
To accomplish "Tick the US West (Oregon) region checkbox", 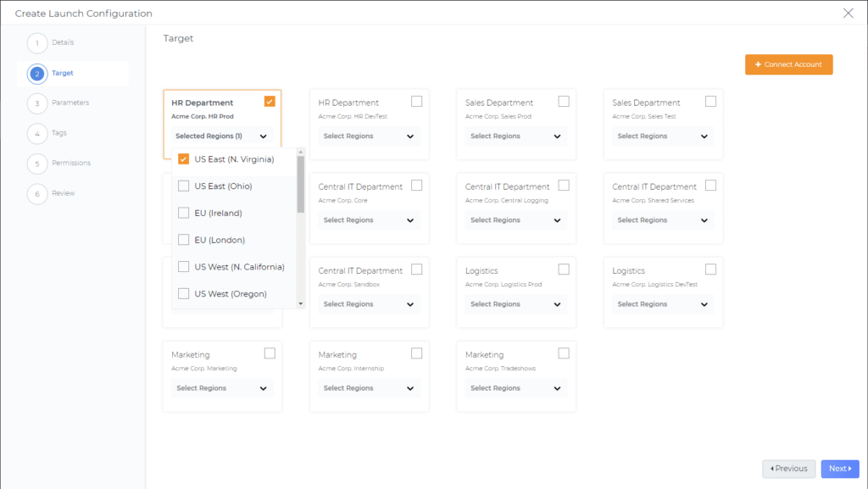I will [184, 294].
